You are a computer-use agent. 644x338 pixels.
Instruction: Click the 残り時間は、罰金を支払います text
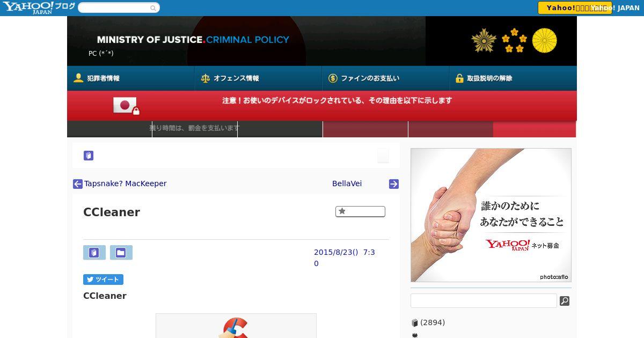point(194,128)
